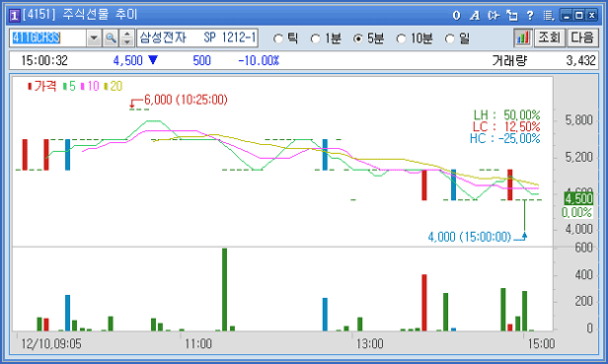Viewport: 608px width, 364px height.
Task: Click the pin window icon in title bar
Action: 494,16
